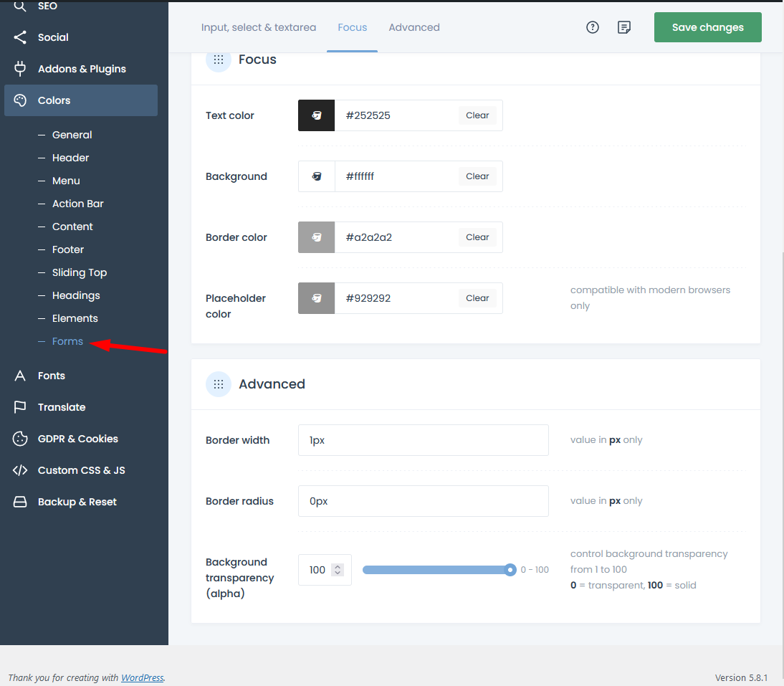Screen dimensions: 784x686
Task: Collapse the Advanced section using grid handle
Action: [x=219, y=384]
